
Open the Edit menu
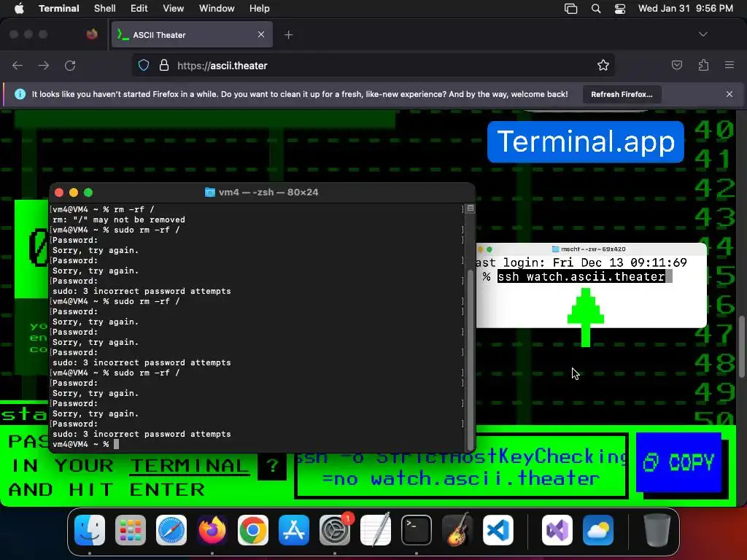139,9
